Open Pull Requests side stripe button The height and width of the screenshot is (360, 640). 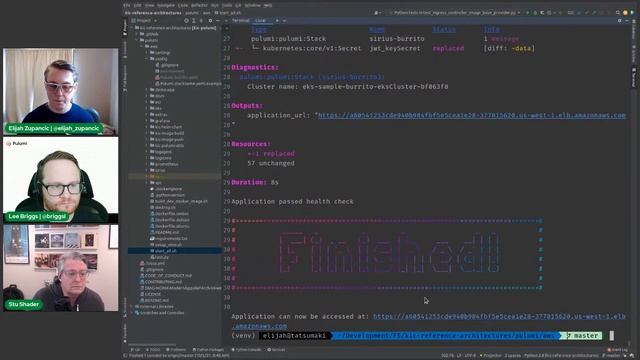(125, 78)
